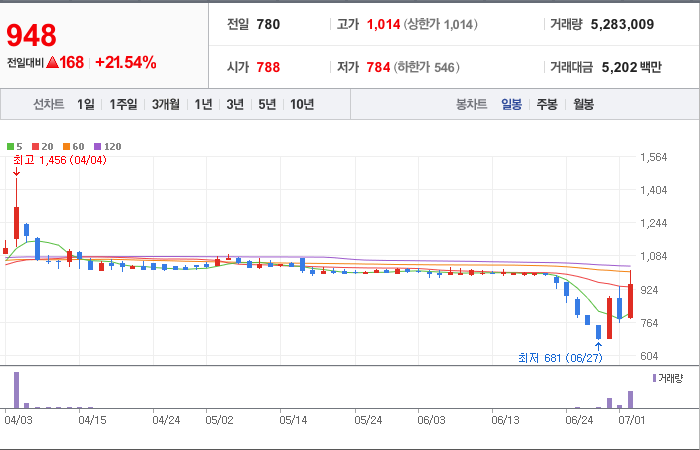
Task: Click the 최저 681 (06/27) annotation
Action: click(x=560, y=358)
